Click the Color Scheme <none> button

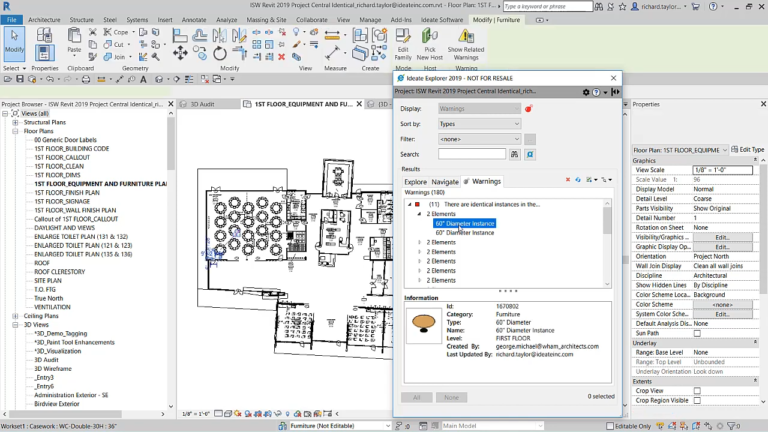[722, 305]
